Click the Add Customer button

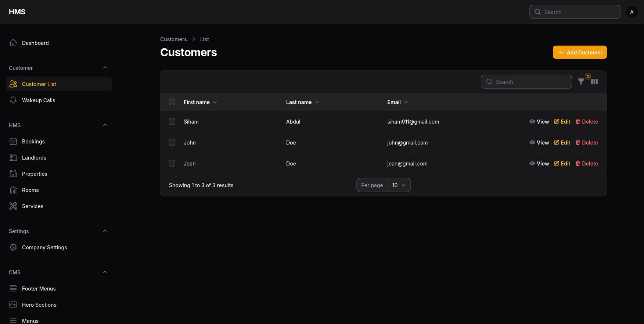coord(579,52)
